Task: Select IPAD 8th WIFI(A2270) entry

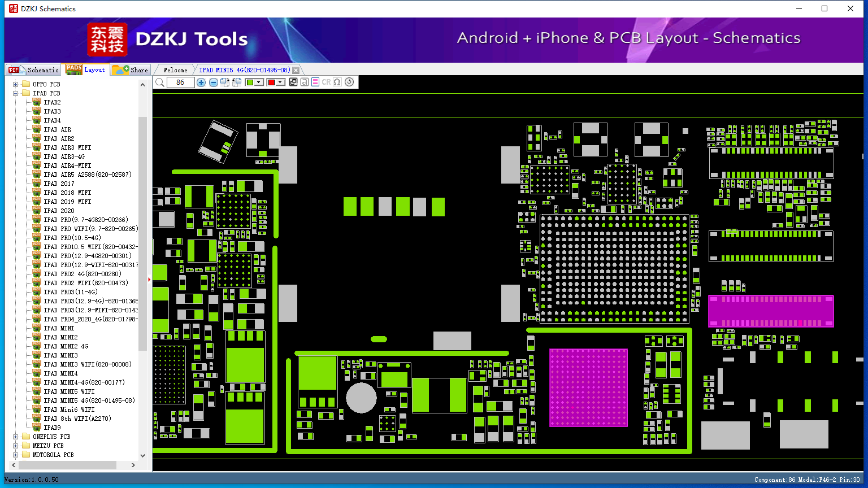Action: click(x=77, y=419)
